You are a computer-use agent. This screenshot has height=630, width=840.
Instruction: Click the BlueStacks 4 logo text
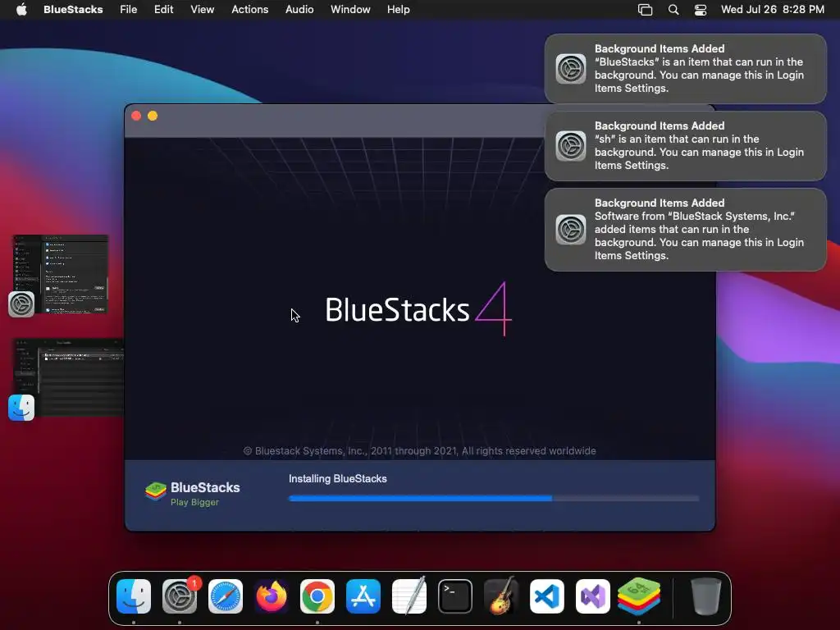coord(418,309)
